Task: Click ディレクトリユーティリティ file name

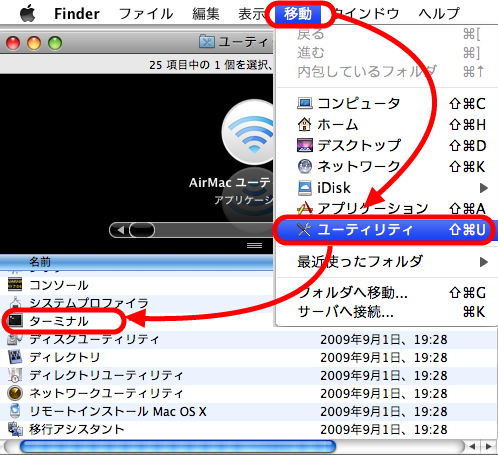Action: click(x=106, y=375)
